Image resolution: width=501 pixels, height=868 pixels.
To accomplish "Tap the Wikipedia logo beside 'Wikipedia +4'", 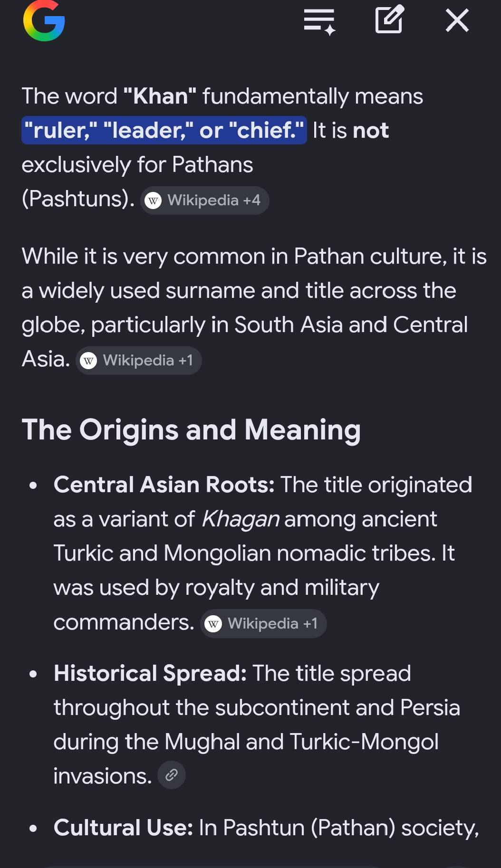I will click(153, 200).
